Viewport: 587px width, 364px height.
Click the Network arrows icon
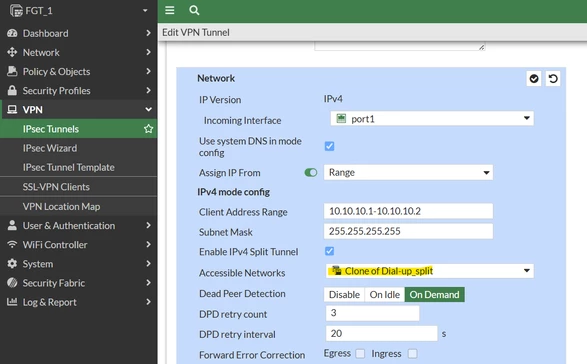[12, 52]
